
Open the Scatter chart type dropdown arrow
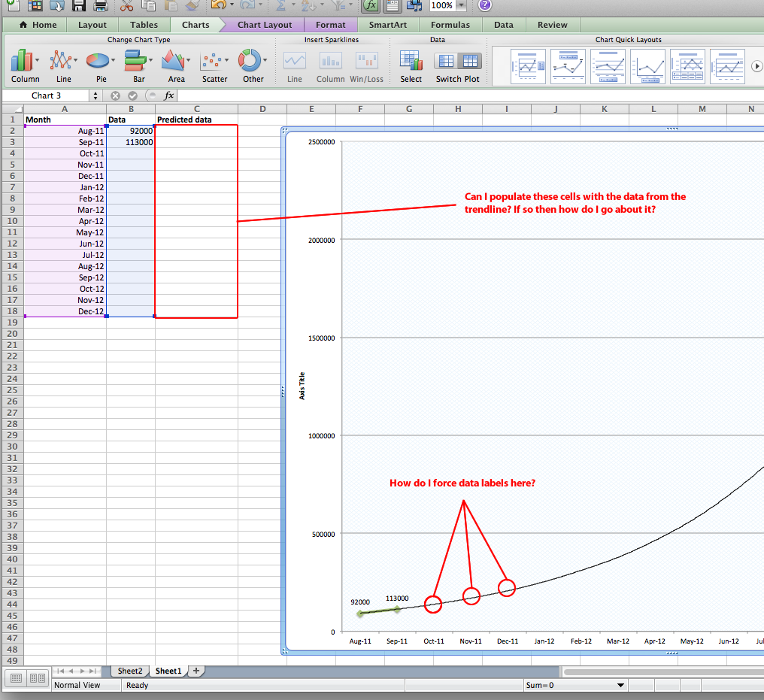226,60
